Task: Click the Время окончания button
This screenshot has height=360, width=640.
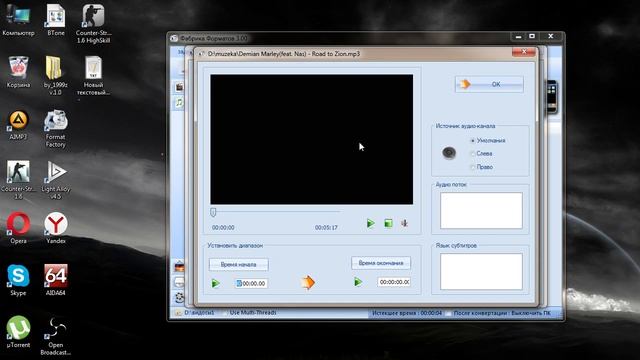Action: click(x=381, y=263)
